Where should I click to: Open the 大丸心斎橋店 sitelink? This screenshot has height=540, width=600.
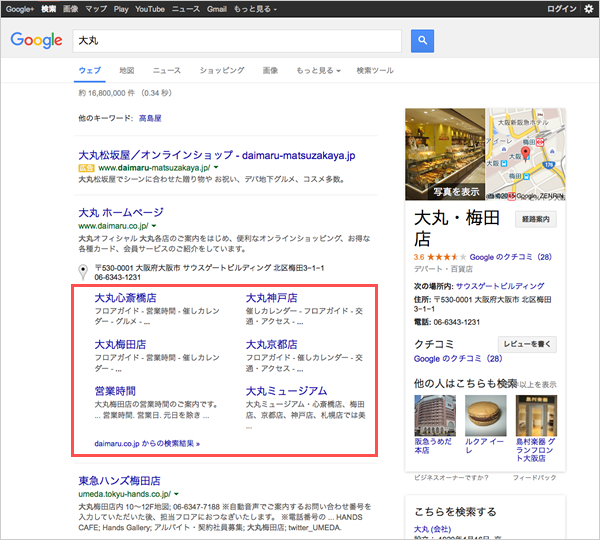[x=126, y=298]
